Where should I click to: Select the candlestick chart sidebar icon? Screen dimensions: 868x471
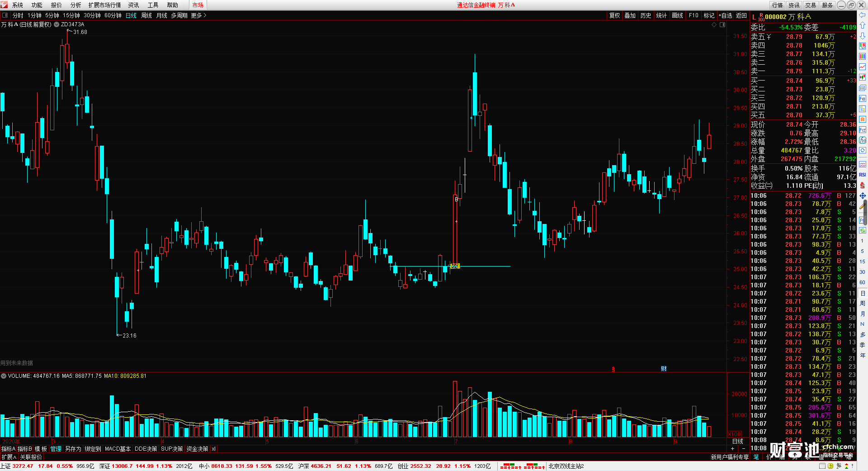(863, 77)
